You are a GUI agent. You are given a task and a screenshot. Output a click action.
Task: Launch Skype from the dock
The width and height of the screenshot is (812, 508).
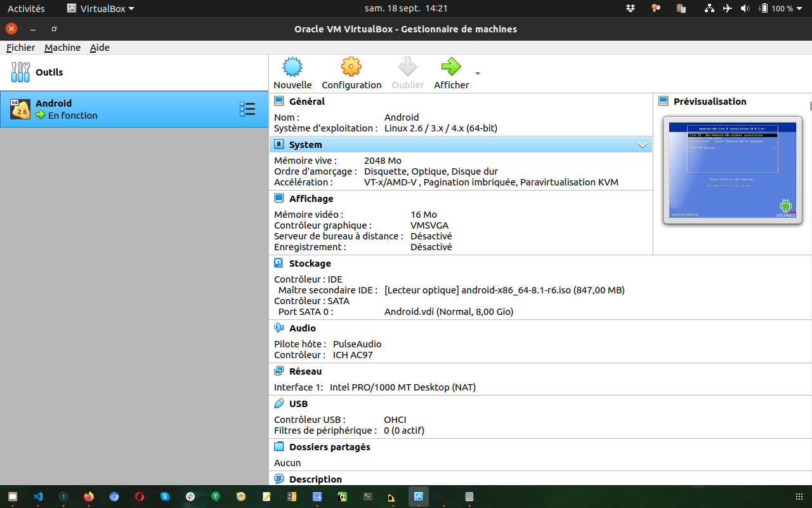(165, 497)
